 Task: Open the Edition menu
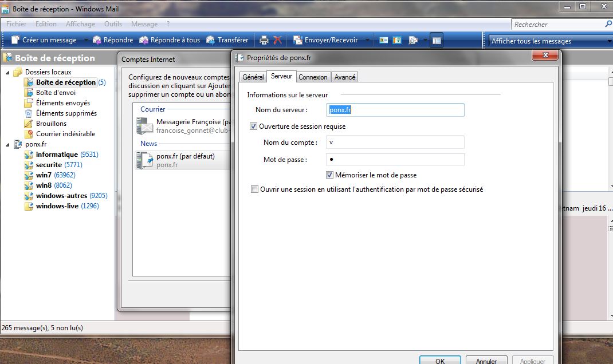click(x=46, y=24)
